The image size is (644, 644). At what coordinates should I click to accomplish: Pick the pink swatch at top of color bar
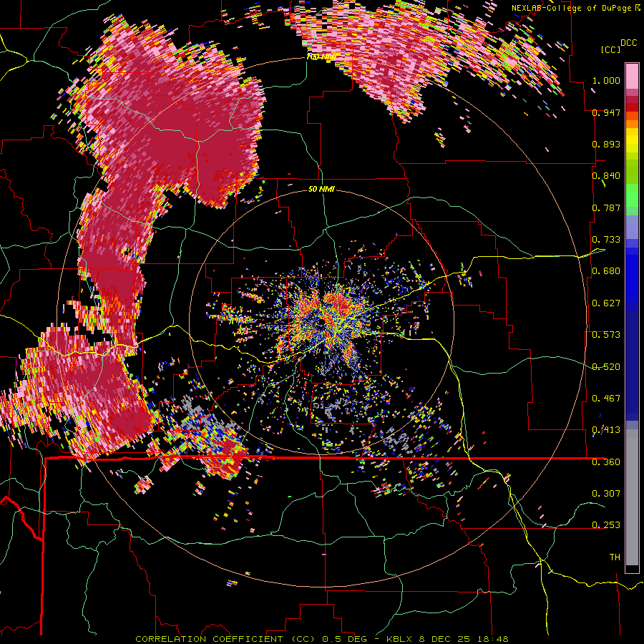tap(632, 76)
